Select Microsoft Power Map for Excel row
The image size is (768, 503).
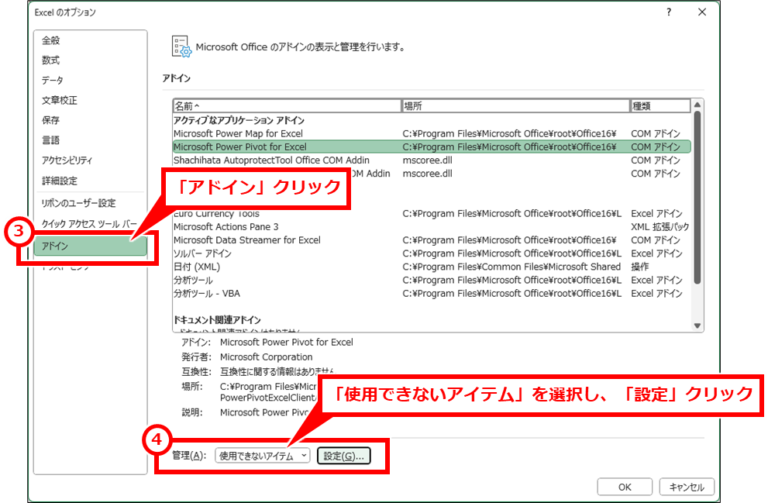(432, 134)
